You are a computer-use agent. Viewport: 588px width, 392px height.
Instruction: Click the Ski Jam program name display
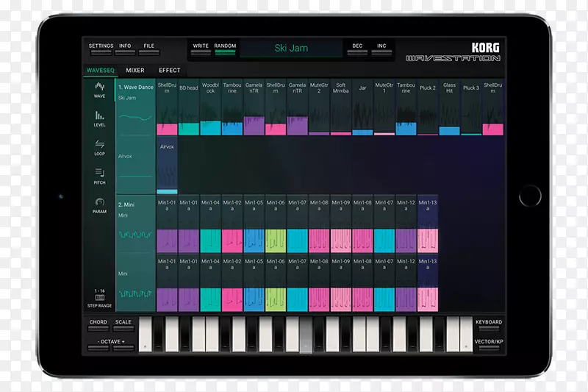click(291, 49)
